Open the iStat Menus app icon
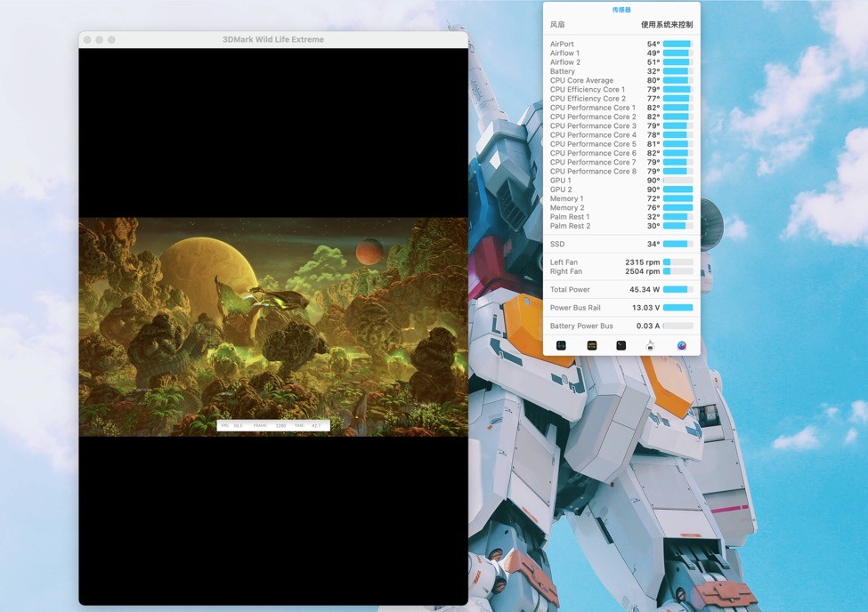Image resolution: width=868 pixels, height=612 pixels. [x=681, y=345]
